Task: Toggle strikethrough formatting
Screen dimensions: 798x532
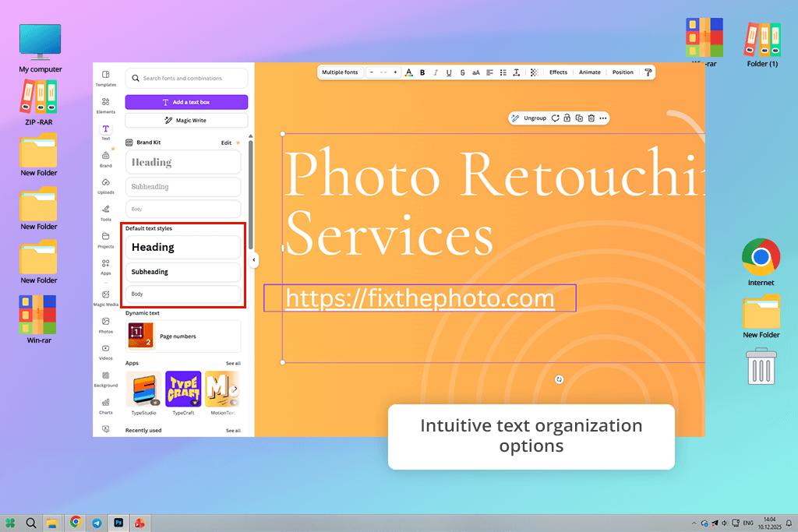Action: pos(462,72)
